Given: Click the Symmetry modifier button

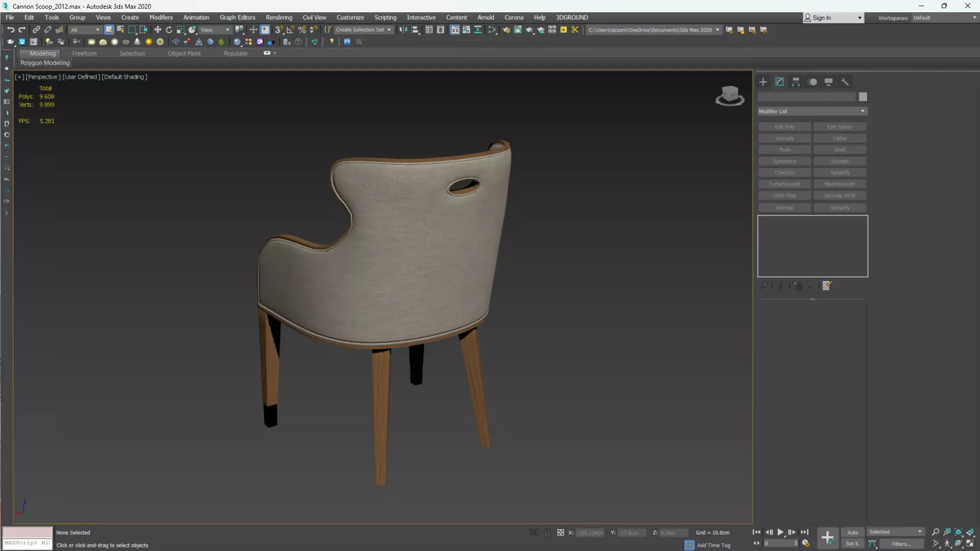Looking at the screenshot, I should (784, 161).
